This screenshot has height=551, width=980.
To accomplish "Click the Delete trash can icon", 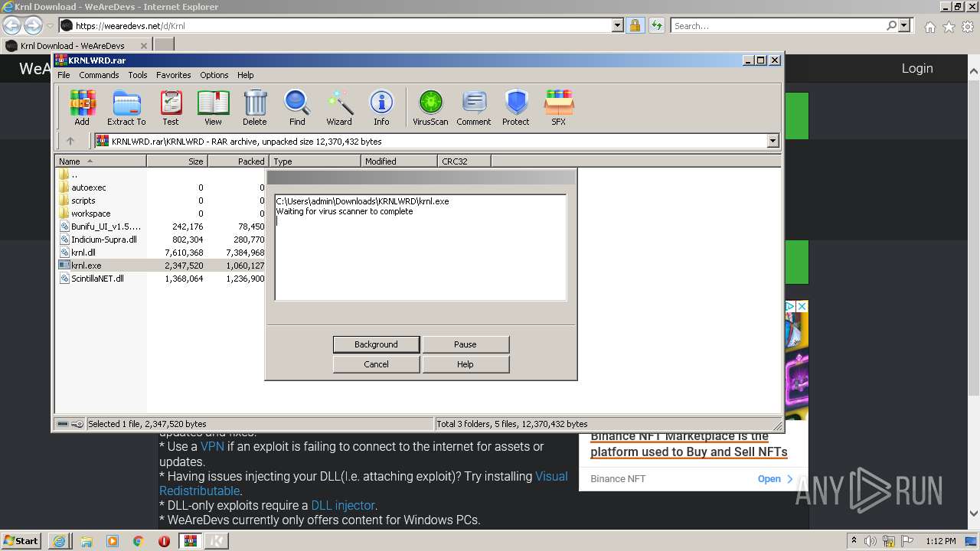I will point(255,107).
